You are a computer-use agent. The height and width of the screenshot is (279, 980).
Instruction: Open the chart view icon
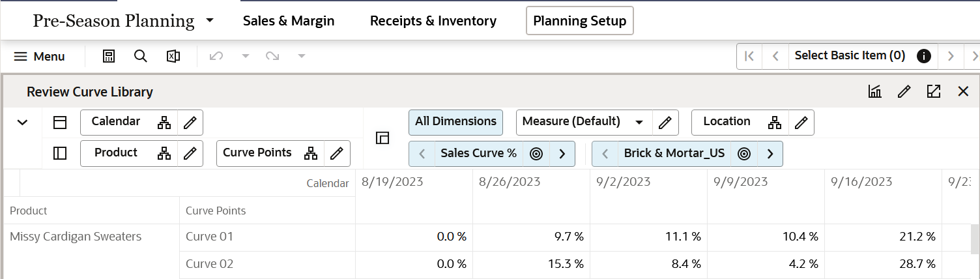(x=874, y=92)
